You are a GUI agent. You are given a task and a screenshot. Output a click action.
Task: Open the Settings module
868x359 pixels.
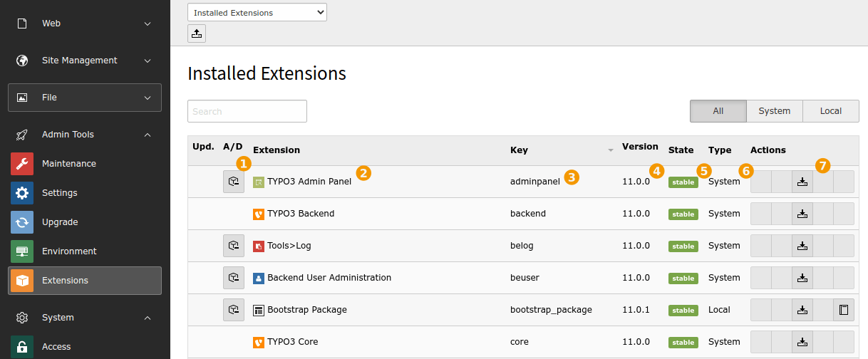click(85, 193)
